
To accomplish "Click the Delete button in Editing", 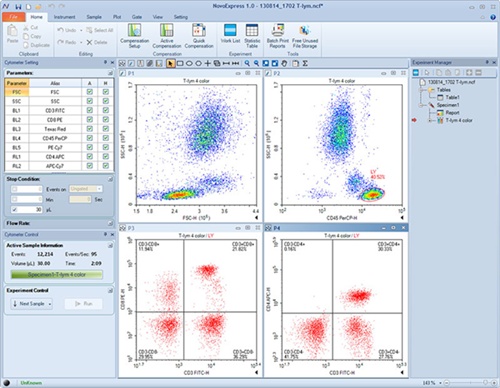I will (97, 42).
